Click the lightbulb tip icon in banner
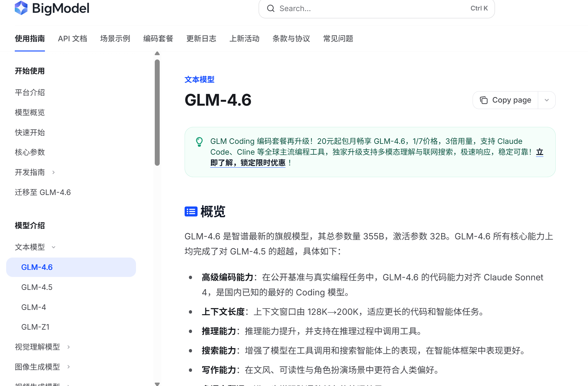Screen dimensions: 588x386 199,142
